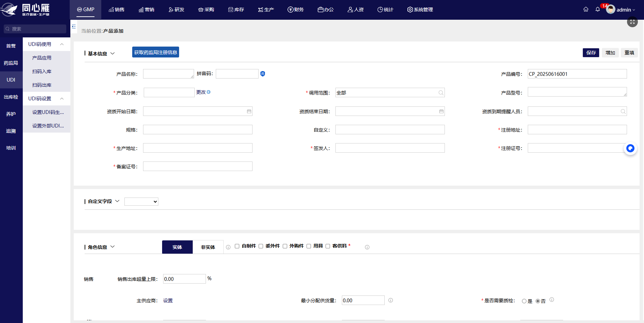Open calendar icon for 资质开始日期

point(249,112)
